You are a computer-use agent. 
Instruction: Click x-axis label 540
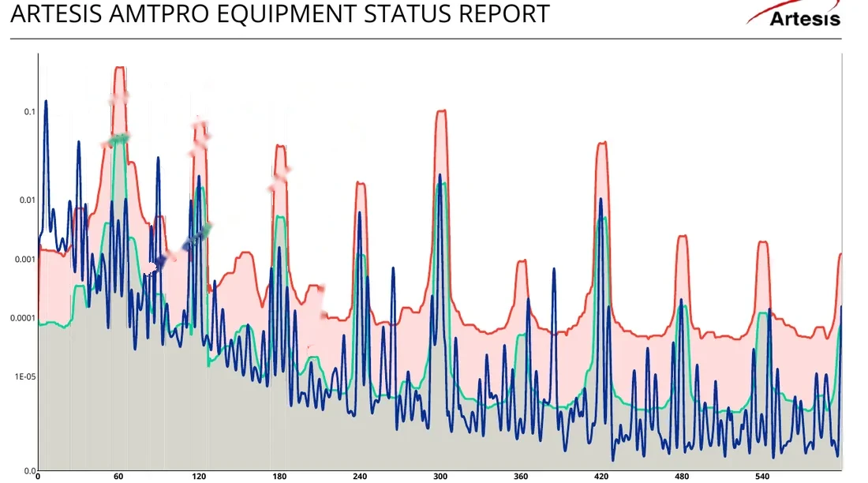(762, 477)
